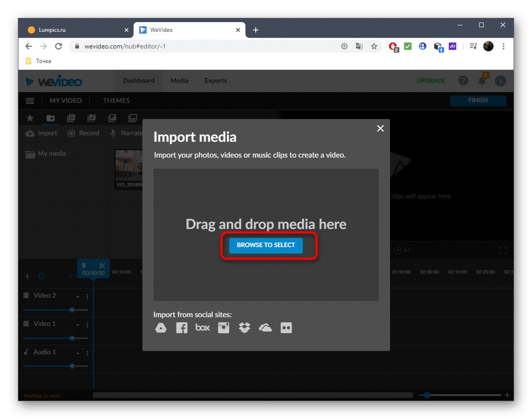
Task: Open the THEMES tab
Action: pos(116,101)
